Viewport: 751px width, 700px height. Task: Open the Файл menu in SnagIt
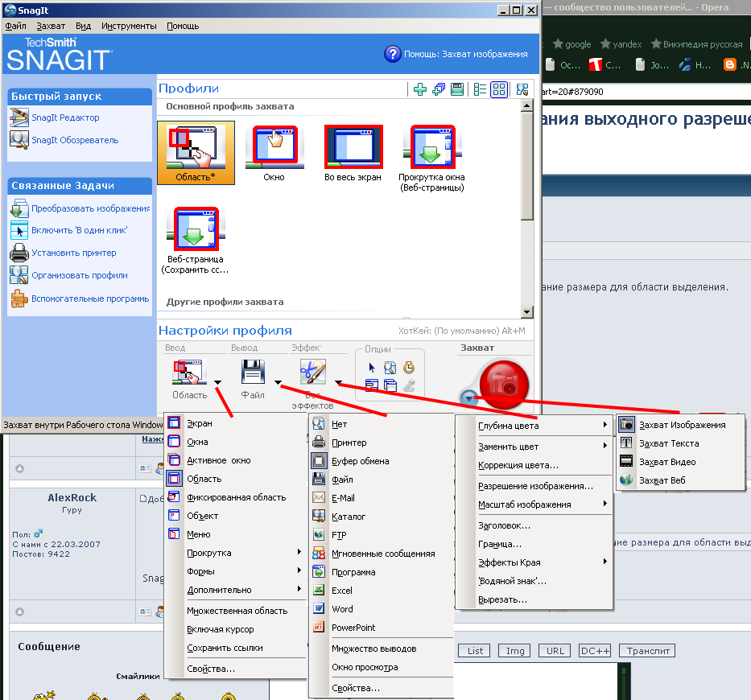tap(15, 26)
